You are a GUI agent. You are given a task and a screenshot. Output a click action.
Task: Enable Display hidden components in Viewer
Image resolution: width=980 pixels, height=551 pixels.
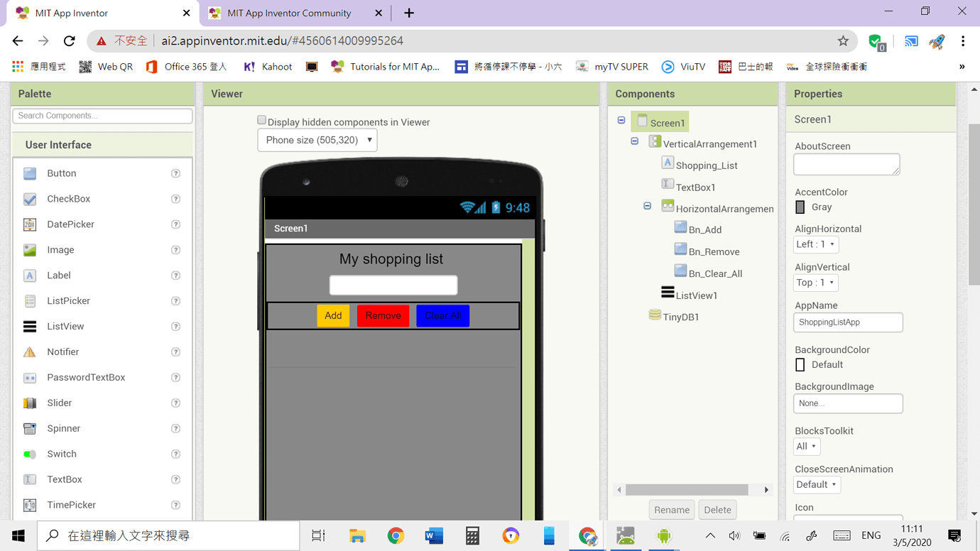[x=262, y=121]
